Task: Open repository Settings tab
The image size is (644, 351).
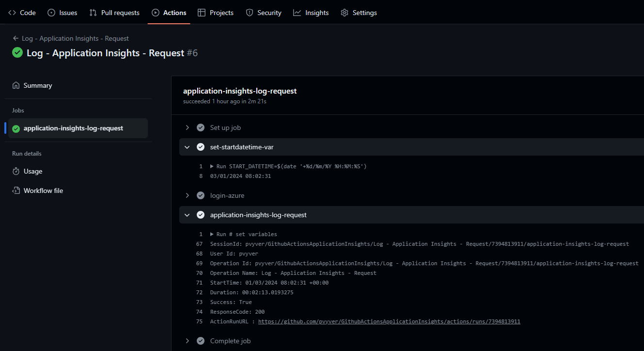Action: pyautogui.click(x=359, y=13)
